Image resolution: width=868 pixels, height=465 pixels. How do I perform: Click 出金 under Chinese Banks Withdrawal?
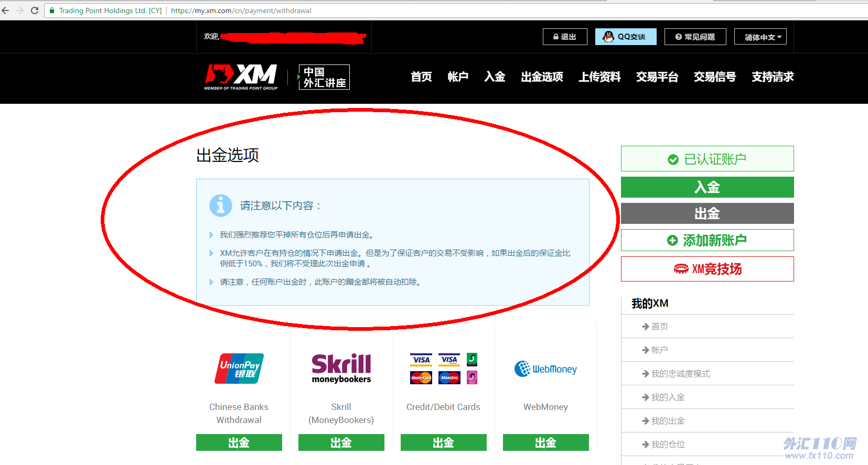239,442
